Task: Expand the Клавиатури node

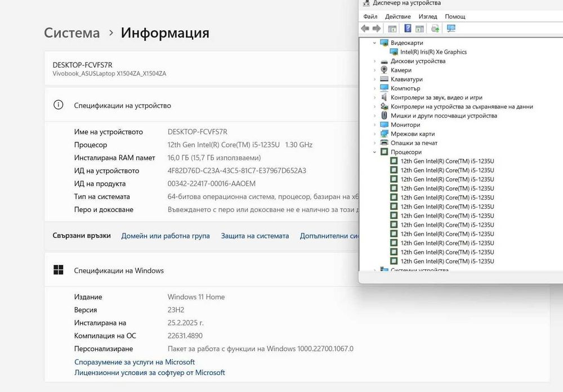Action: (374, 79)
